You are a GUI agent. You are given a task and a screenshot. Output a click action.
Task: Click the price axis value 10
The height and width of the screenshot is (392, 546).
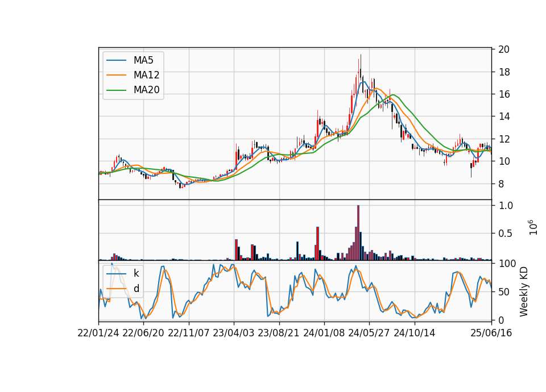[504, 161]
